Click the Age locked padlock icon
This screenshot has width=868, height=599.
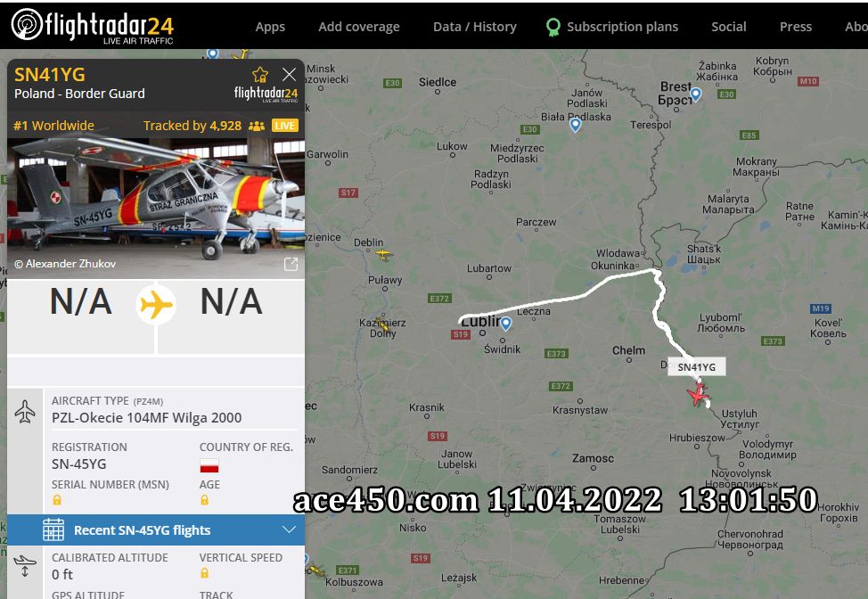[204, 500]
